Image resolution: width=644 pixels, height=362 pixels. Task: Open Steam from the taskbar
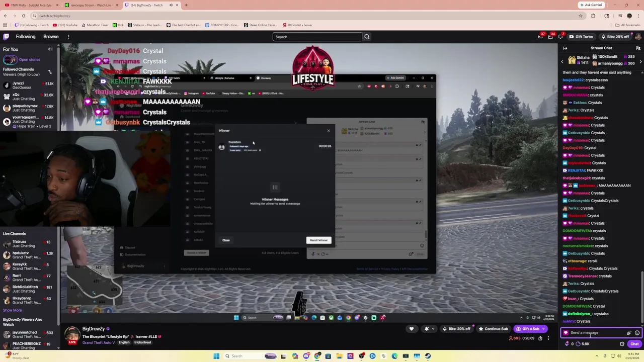coord(428,356)
